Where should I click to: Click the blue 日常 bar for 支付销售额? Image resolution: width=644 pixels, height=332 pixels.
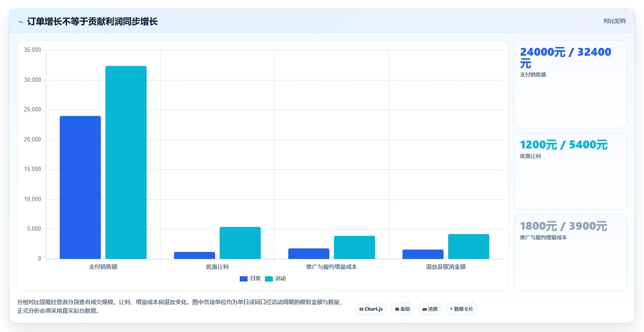[x=80, y=188]
